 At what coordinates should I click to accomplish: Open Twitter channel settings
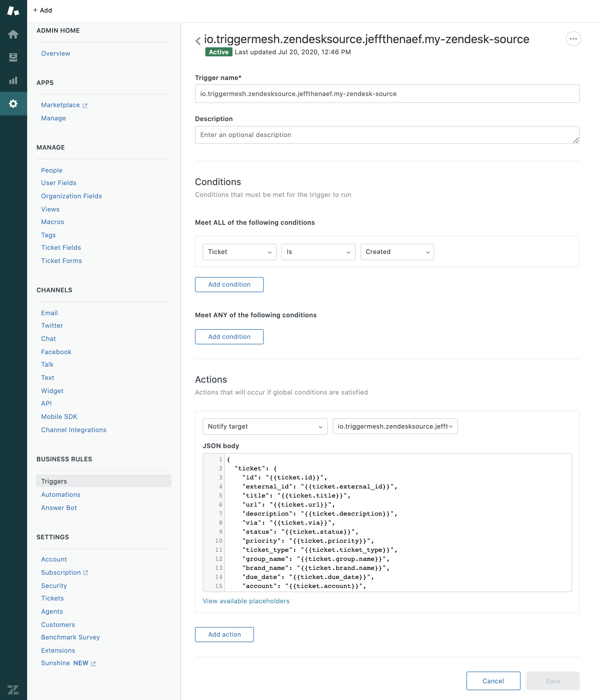52,326
